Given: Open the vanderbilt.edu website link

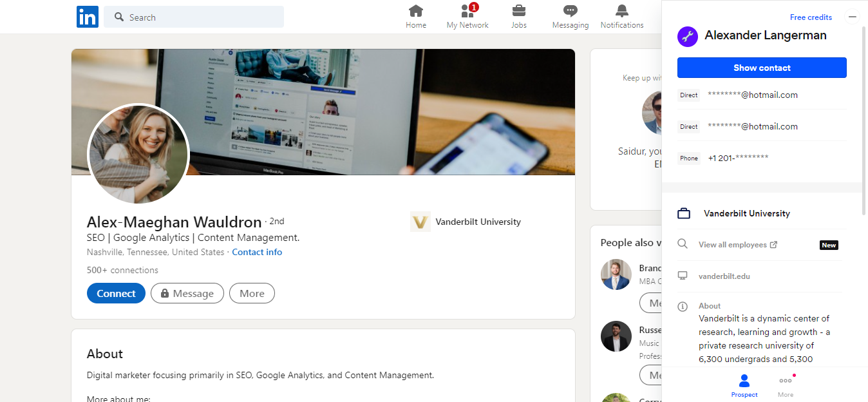Looking at the screenshot, I should (724, 276).
